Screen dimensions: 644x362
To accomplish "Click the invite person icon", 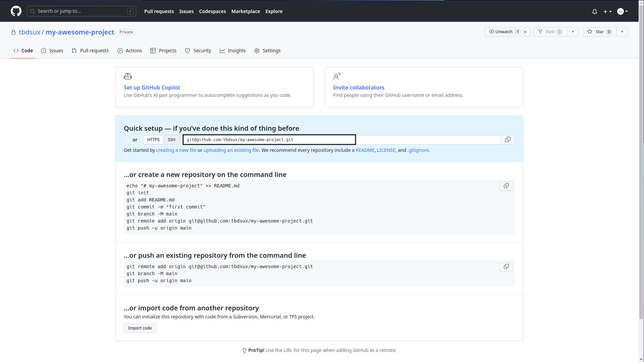I will click(337, 76).
